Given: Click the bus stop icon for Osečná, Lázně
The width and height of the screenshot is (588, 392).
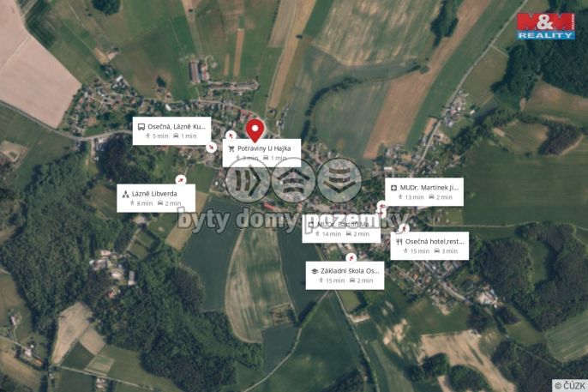Looking at the screenshot, I should click(x=141, y=127).
